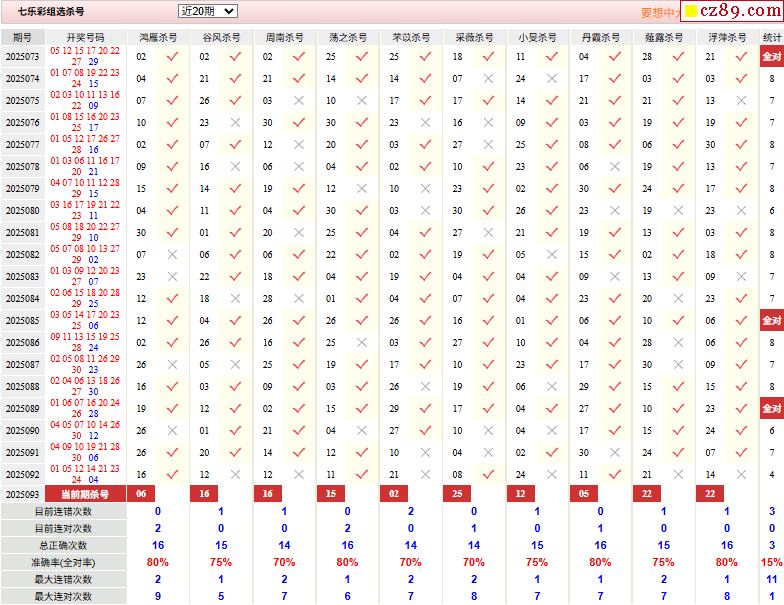This screenshot has width=784, height=605.
Task: Click current-period red number 15 under 荡之杀号
Action: tap(330, 494)
